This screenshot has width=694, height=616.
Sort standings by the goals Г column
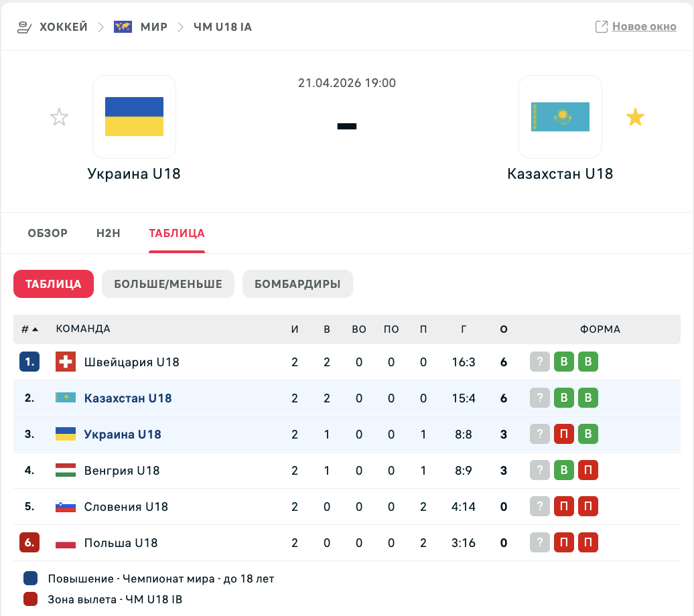464,329
